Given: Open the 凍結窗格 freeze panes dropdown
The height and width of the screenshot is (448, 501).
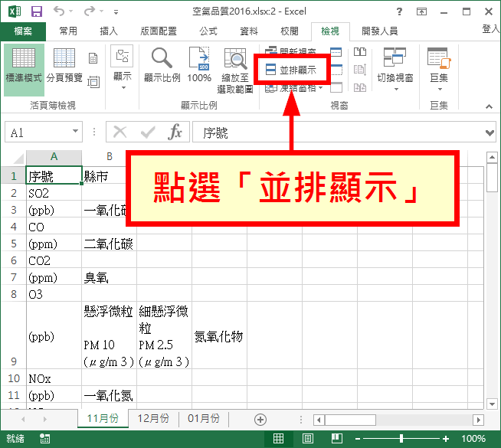Looking at the screenshot, I should point(294,87).
